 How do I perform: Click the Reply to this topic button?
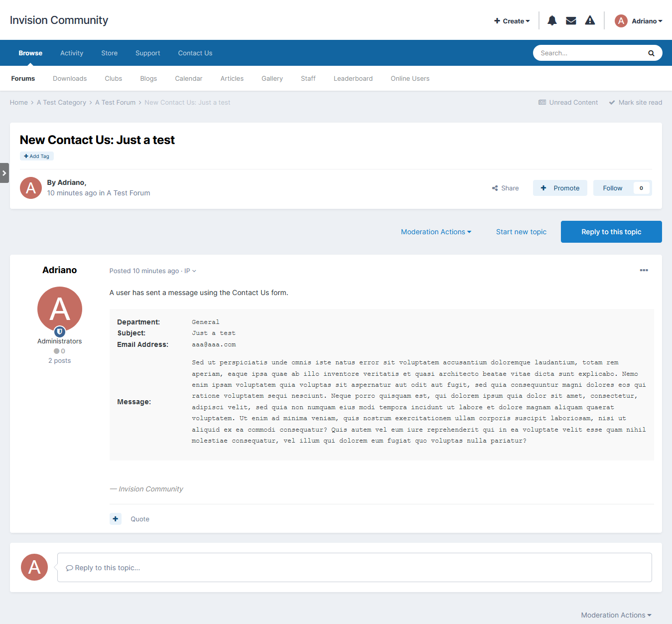(x=611, y=232)
